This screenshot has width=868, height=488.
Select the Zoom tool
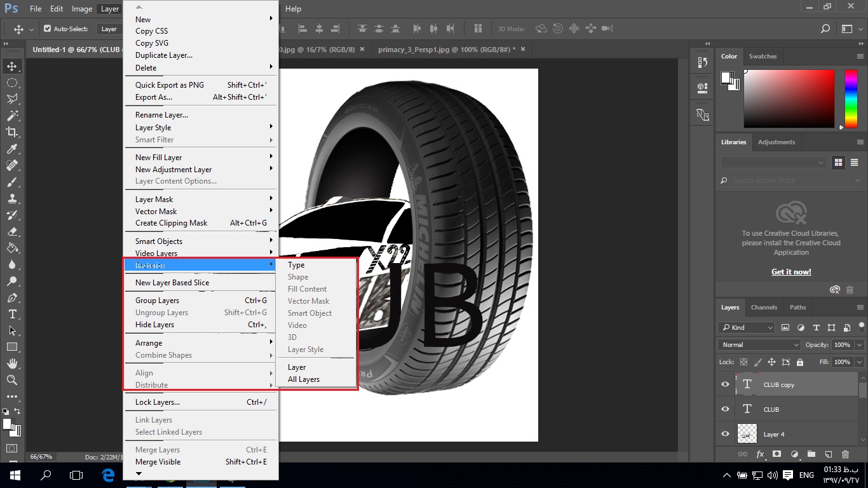[x=11, y=380]
